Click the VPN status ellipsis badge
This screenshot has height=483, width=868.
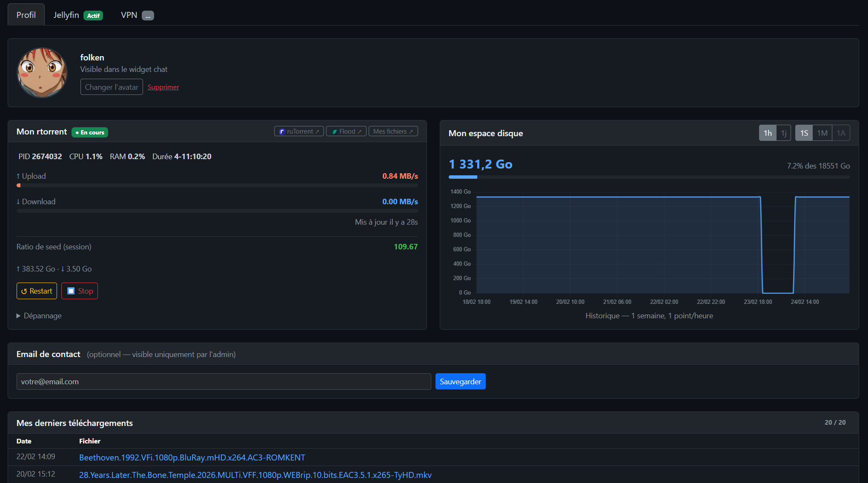point(148,16)
